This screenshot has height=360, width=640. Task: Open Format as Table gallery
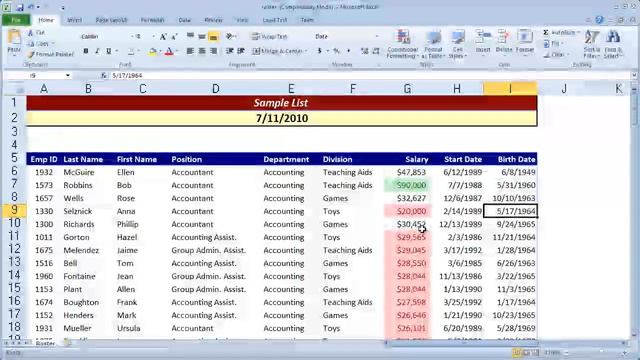[433, 44]
